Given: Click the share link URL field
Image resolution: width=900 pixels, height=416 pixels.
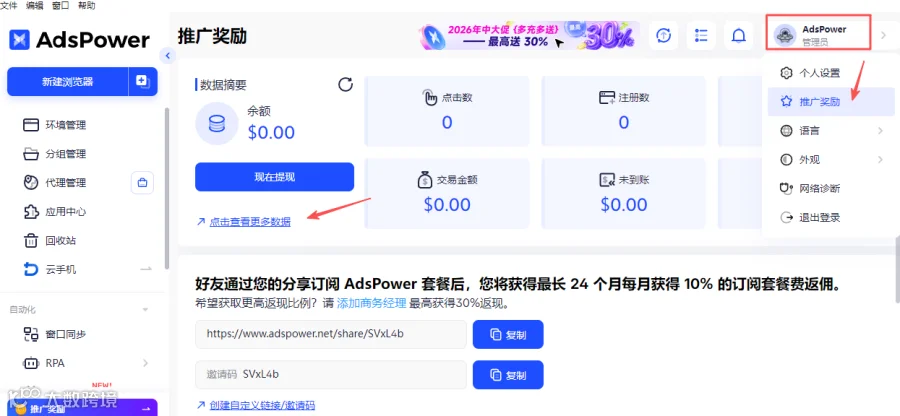Looking at the screenshot, I should pos(331,334).
